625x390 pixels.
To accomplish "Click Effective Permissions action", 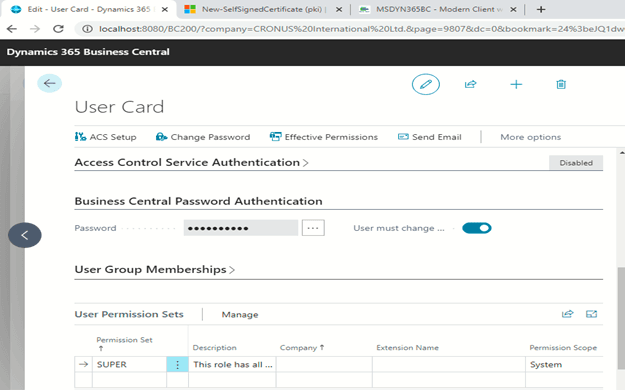I will [x=324, y=137].
